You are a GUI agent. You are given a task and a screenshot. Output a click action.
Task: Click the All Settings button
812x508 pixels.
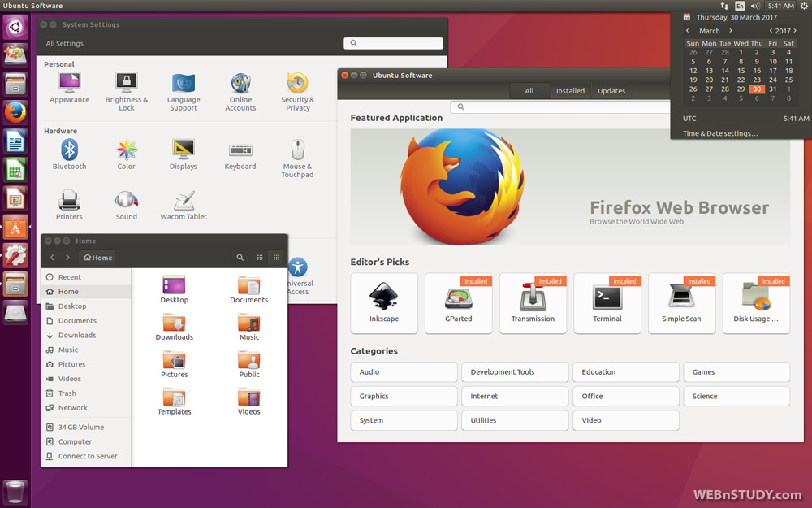point(65,44)
